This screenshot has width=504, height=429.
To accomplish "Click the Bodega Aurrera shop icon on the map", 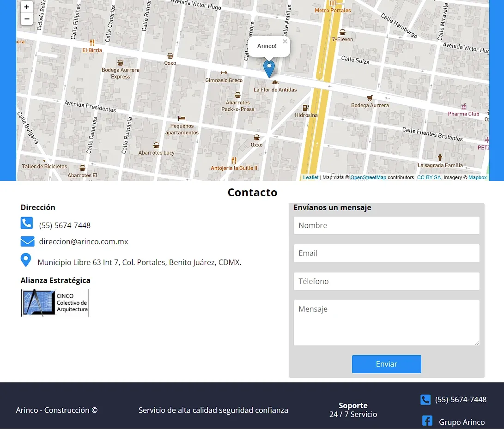I will [x=369, y=98].
